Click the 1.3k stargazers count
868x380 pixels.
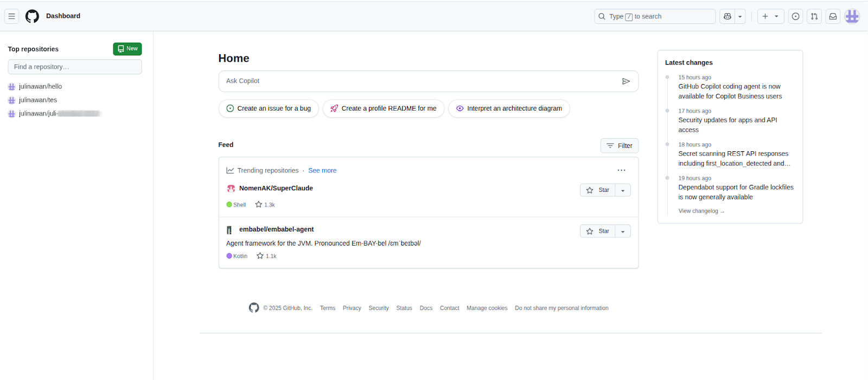click(265, 204)
